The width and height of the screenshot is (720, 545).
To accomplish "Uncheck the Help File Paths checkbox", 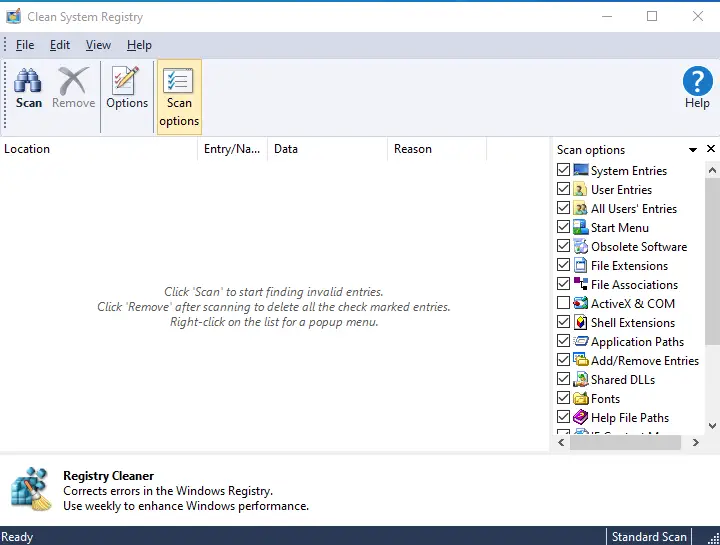I will coord(563,417).
